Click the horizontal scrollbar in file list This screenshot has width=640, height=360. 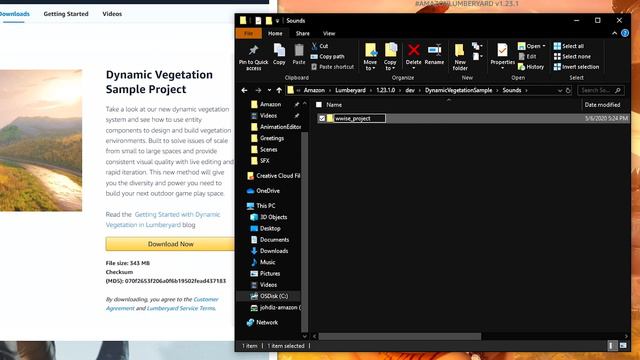(400, 336)
